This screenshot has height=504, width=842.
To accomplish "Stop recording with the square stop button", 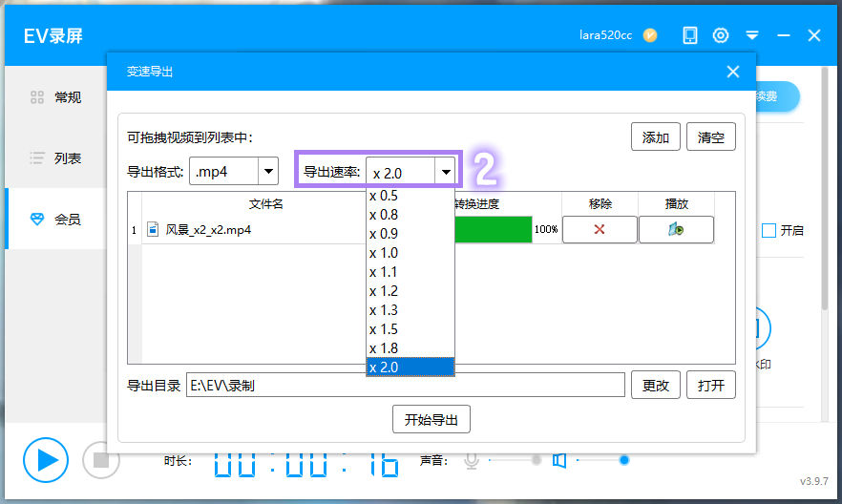I will 101,460.
